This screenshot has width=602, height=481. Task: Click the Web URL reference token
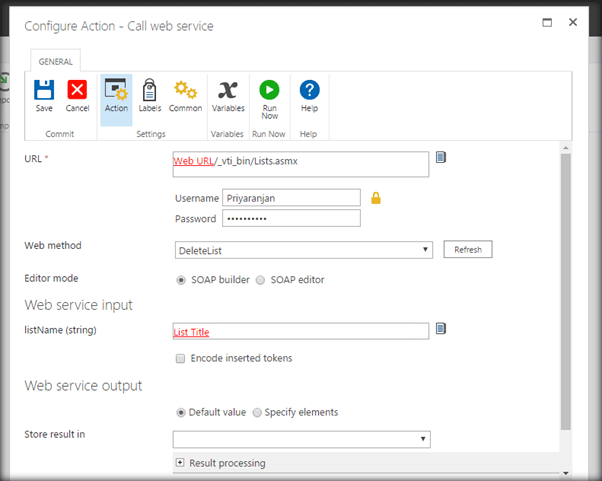[x=194, y=161]
